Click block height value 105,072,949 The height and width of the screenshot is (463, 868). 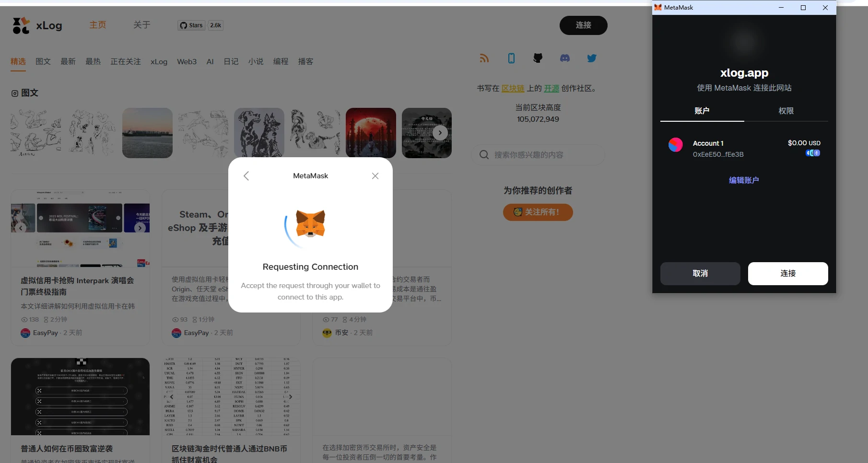coord(538,119)
